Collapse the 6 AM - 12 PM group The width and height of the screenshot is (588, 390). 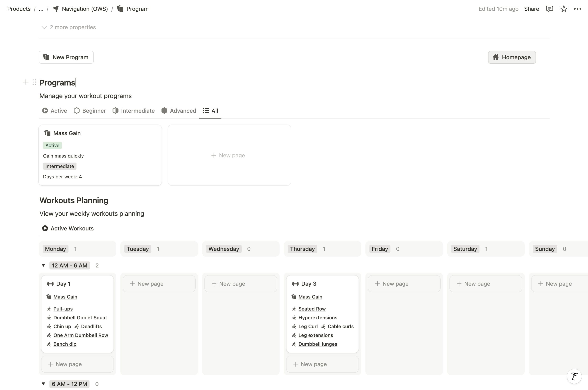pos(43,384)
